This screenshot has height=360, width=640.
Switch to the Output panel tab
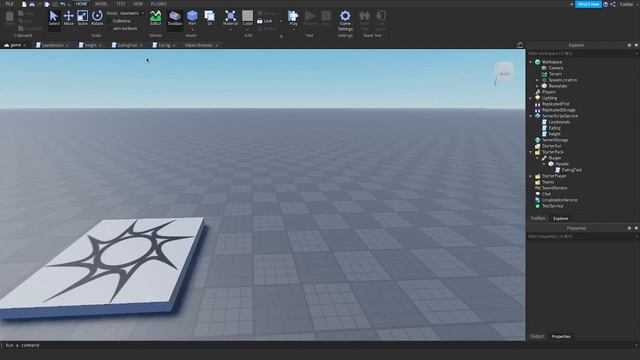point(537,336)
